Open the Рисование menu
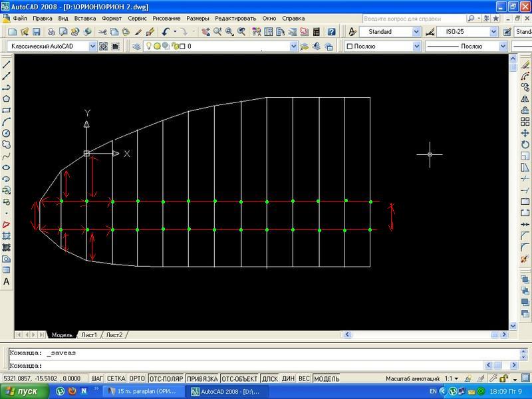 click(166, 18)
